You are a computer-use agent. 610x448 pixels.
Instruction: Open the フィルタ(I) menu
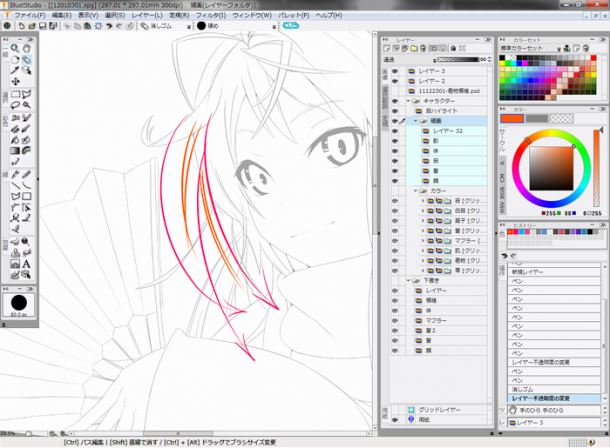(x=210, y=15)
